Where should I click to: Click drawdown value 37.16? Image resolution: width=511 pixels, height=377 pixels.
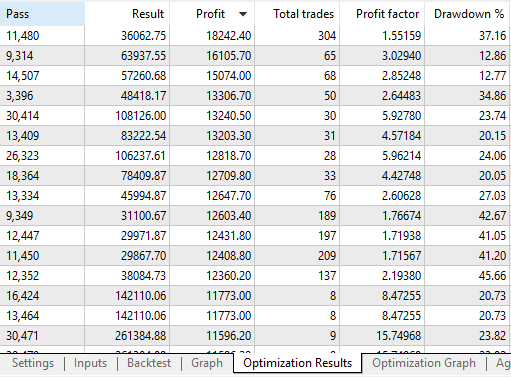tap(493, 36)
